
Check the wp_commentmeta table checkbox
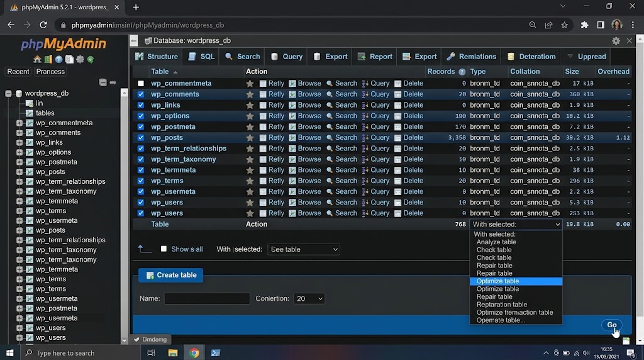point(141,84)
